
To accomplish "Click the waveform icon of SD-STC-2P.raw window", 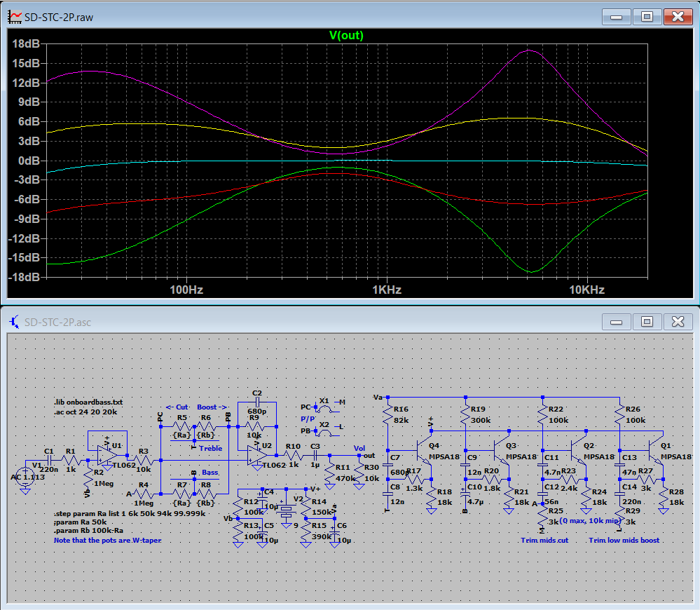I will tap(15, 17).
